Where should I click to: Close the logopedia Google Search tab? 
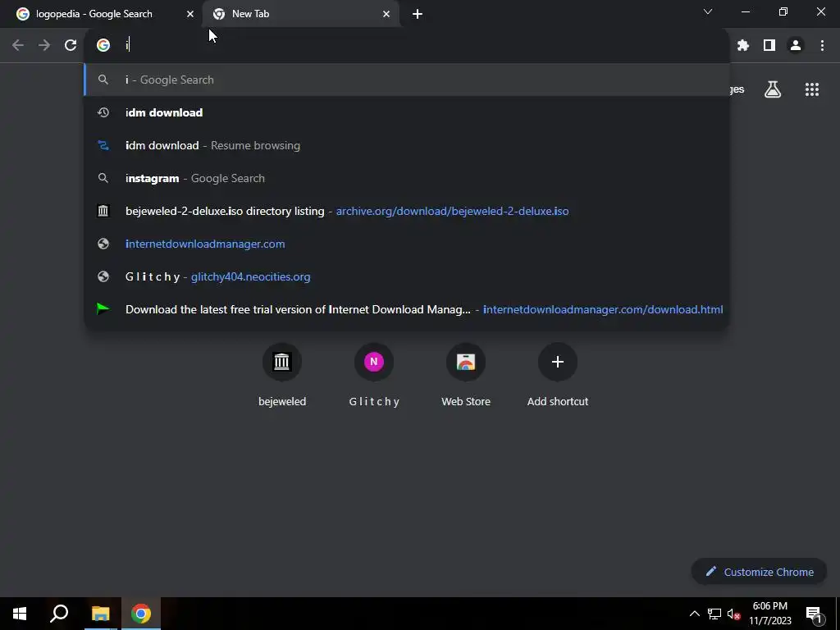(x=190, y=14)
